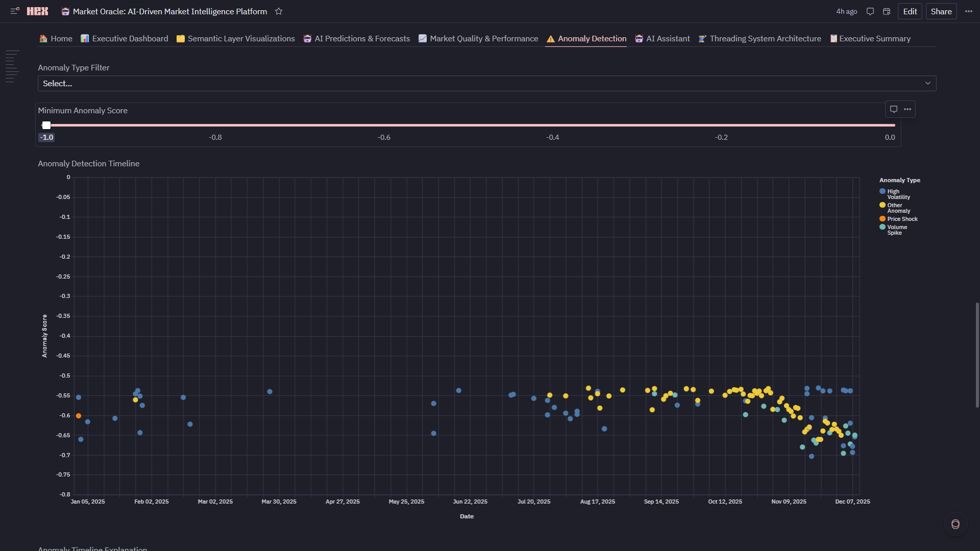Switch to the Executive Dashboard tab

click(x=125, y=39)
